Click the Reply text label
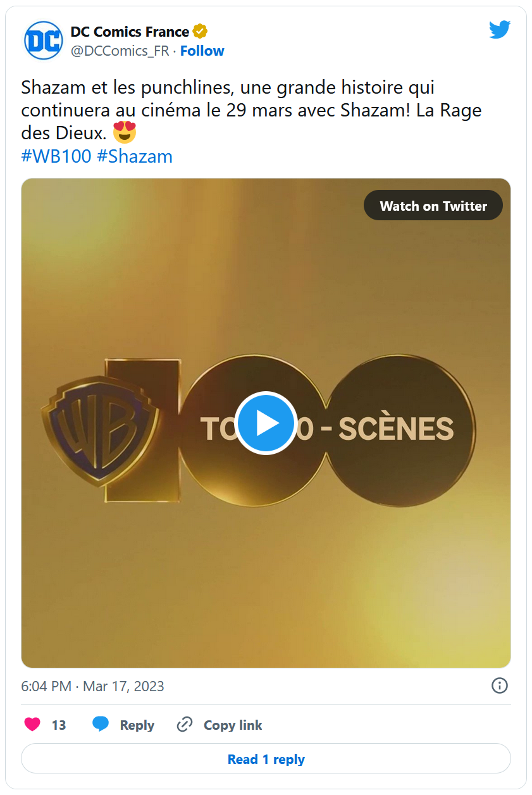Viewport: 532px width, 795px height. (x=137, y=725)
